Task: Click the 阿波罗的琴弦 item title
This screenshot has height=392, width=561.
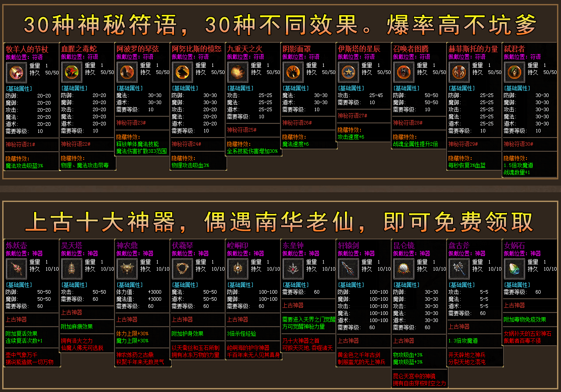Action: [137, 49]
